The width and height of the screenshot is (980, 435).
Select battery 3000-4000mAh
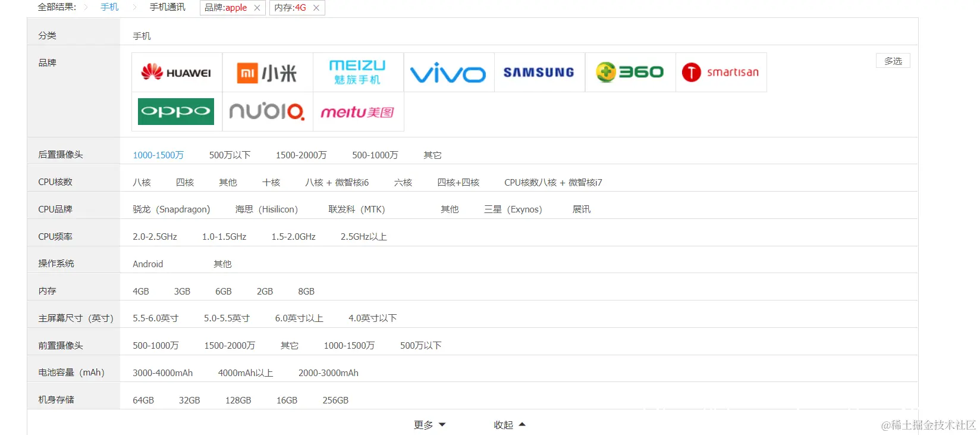click(162, 373)
